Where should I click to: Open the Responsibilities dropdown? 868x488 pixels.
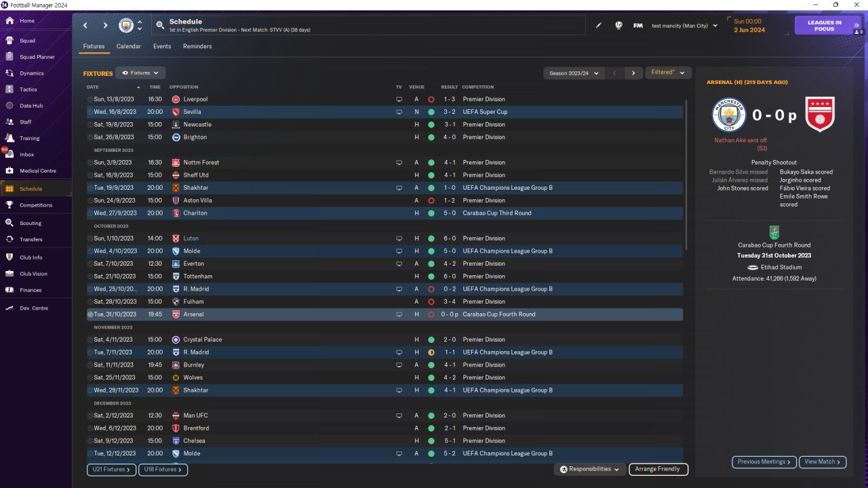click(589, 469)
